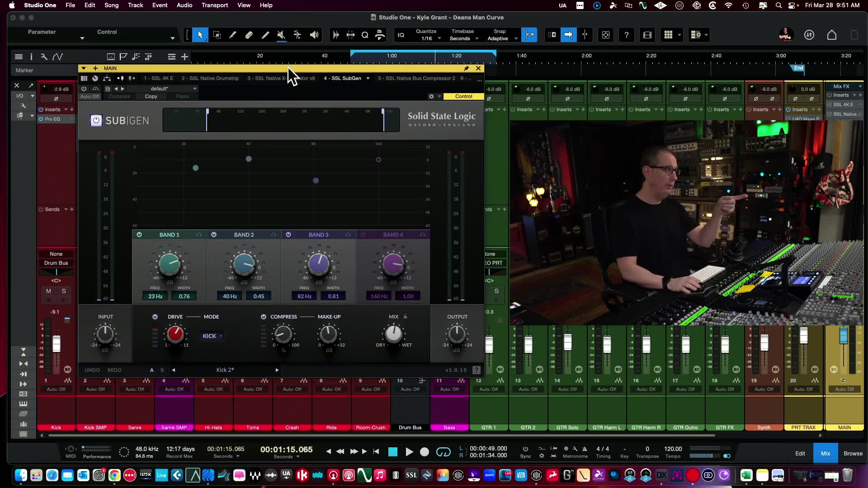Click Band 3 frequency value 82 Hz
This screenshot has height=488, width=868.
click(x=304, y=296)
